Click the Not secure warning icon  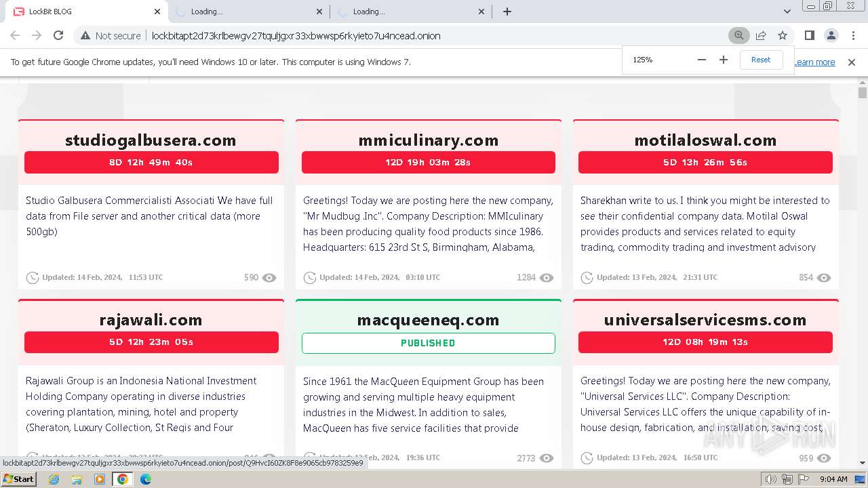pyautogui.click(x=85, y=36)
